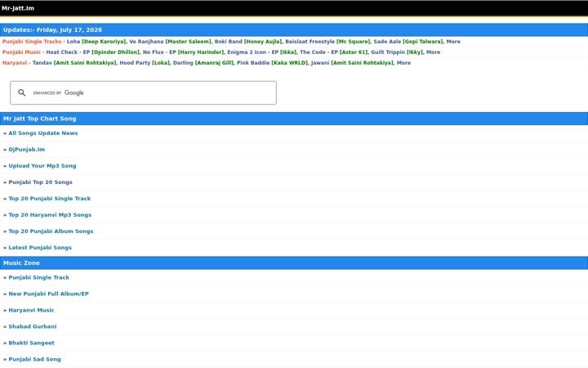Open song Loha by Deep Karoriya
Viewport: 588px width, 368px height.
(x=96, y=42)
